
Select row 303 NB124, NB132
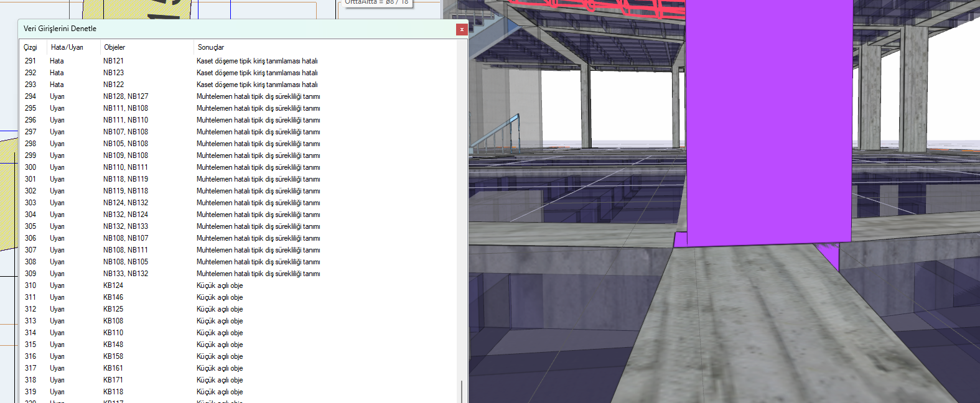click(238, 203)
